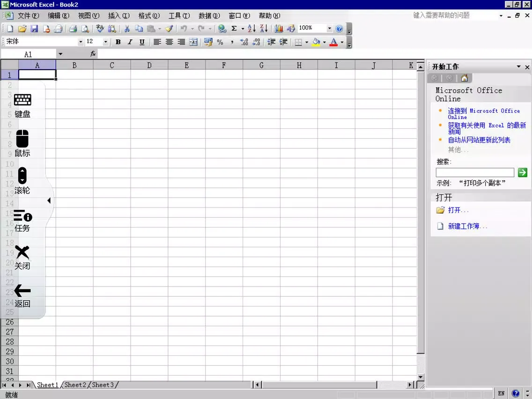Apply comma style format
532x399 pixels.
click(232, 42)
